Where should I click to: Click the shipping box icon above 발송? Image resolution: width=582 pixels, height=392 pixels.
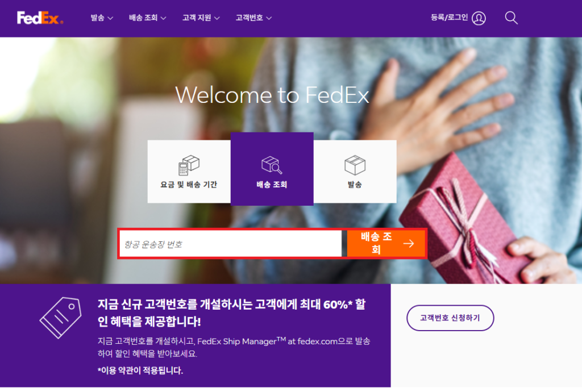(x=355, y=165)
